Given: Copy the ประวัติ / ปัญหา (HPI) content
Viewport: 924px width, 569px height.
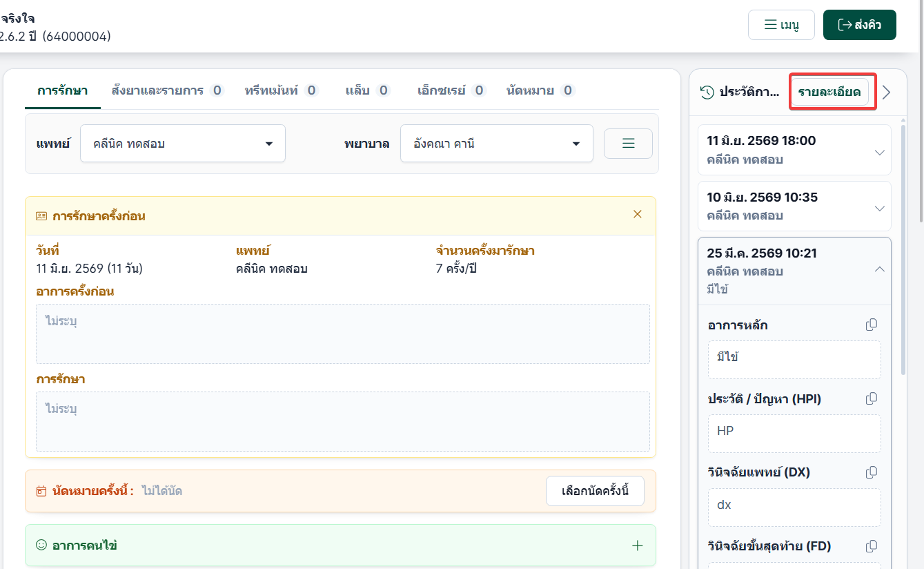Looking at the screenshot, I should click(x=872, y=398).
